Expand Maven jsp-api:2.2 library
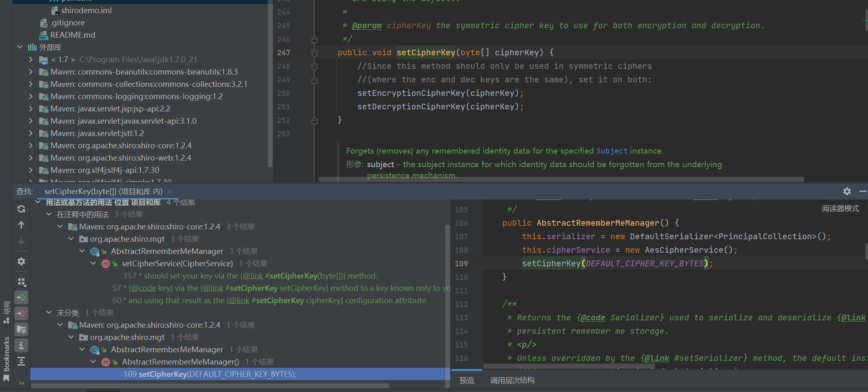 (31, 109)
